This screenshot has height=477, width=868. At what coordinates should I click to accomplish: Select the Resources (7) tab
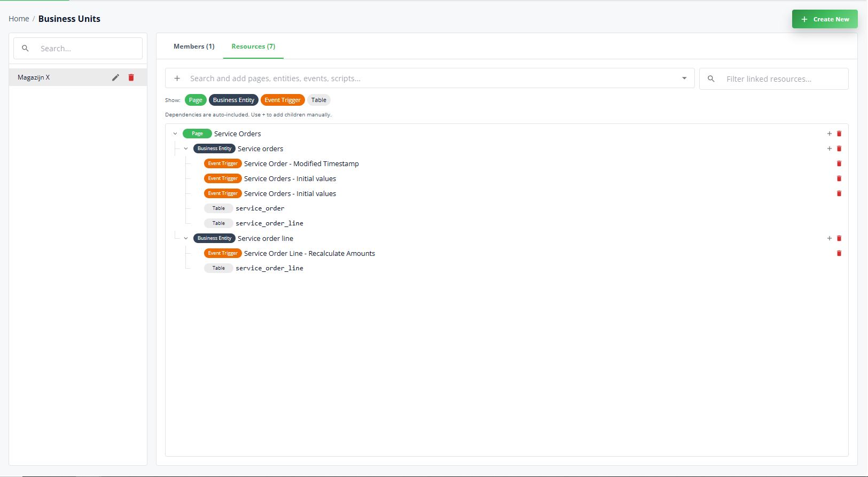click(x=253, y=46)
